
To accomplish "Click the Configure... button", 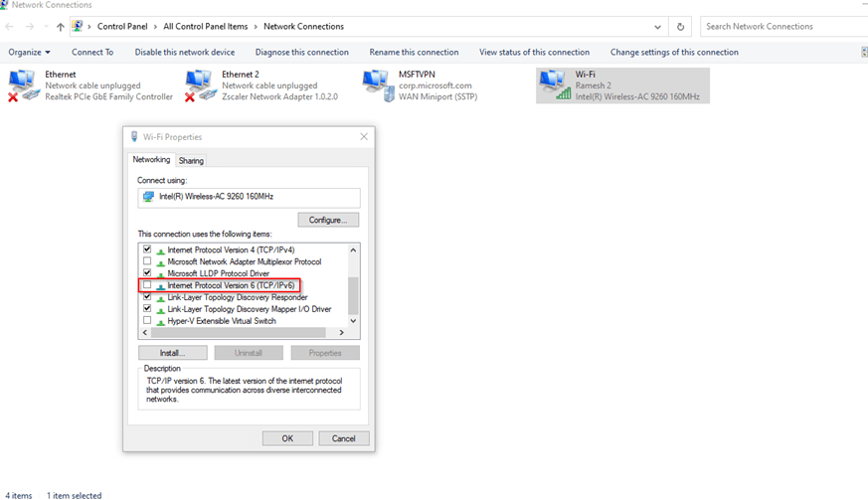I will [x=328, y=220].
